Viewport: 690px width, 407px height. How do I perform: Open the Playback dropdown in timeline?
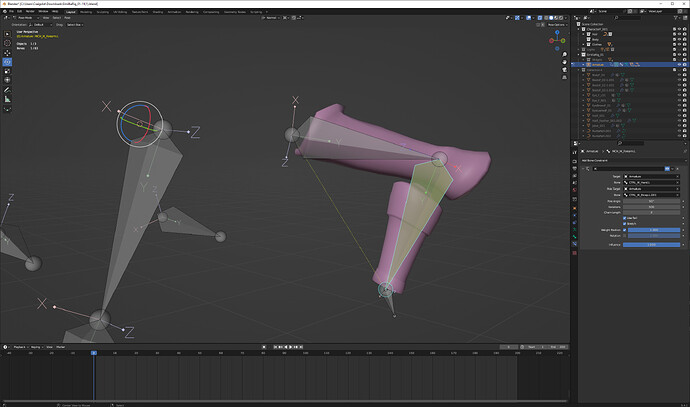point(19,347)
